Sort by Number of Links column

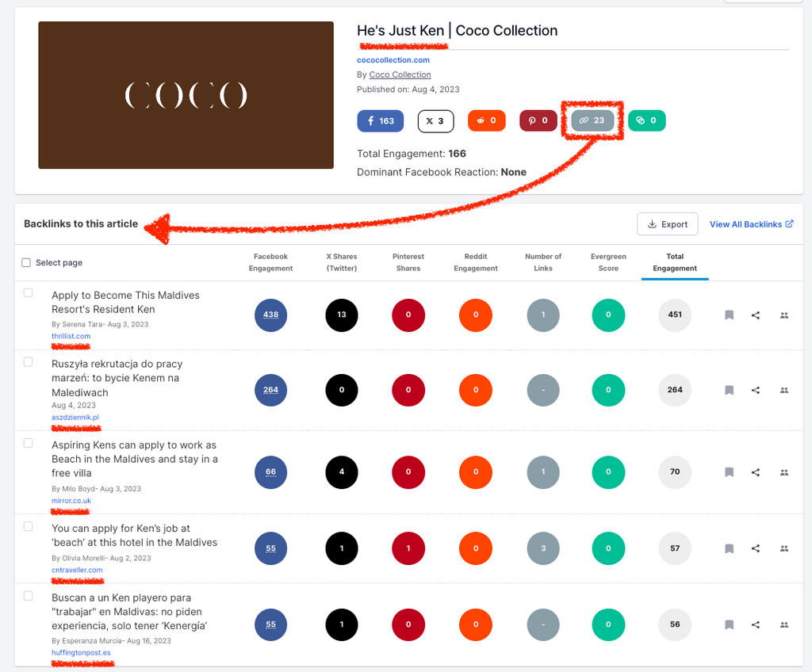click(x=543, y=262)
